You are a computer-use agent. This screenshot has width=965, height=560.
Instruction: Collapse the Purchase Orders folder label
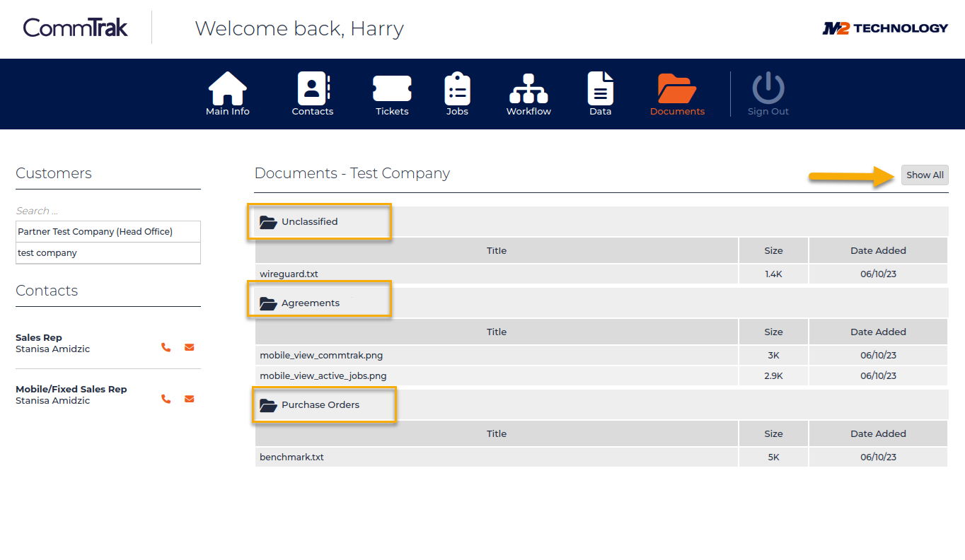tap(320, 404)
